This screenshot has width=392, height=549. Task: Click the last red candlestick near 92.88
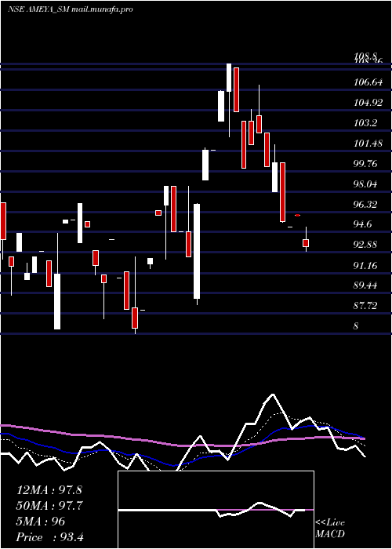point(306,243)
